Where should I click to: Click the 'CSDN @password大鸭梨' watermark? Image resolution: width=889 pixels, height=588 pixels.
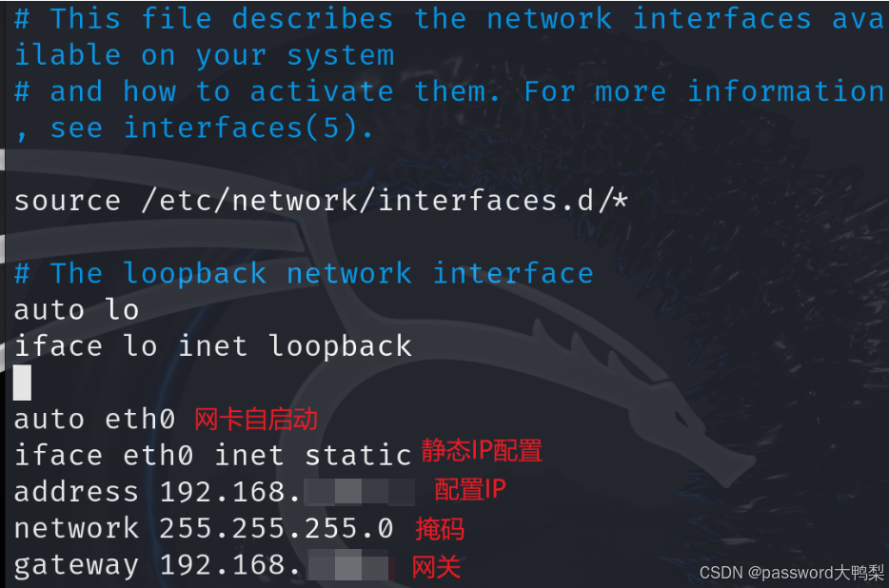point(792,573)
